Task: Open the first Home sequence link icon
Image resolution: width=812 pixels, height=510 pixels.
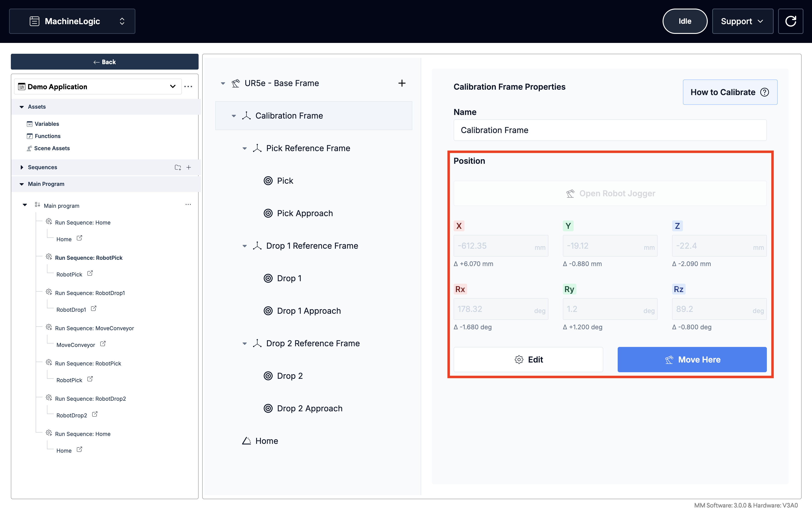Action: point(79,238)
